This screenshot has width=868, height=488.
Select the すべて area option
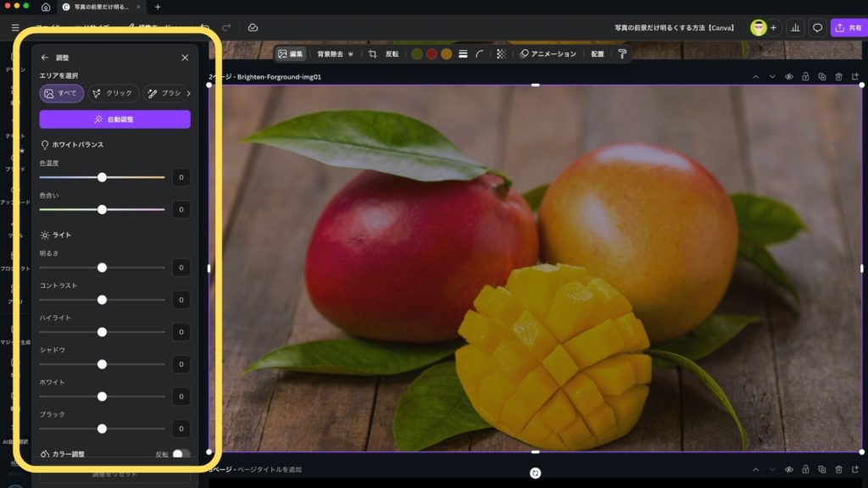click(61, 93)
